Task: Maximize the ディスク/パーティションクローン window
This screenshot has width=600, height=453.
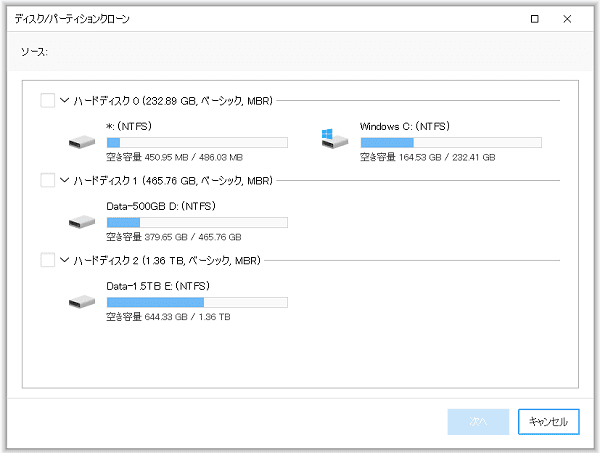Action: click(535, 19)
